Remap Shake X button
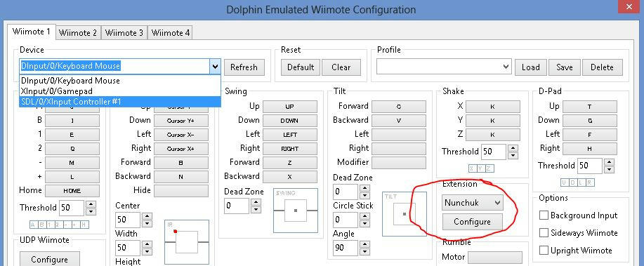The image size is (644, 266). point(493,107)
